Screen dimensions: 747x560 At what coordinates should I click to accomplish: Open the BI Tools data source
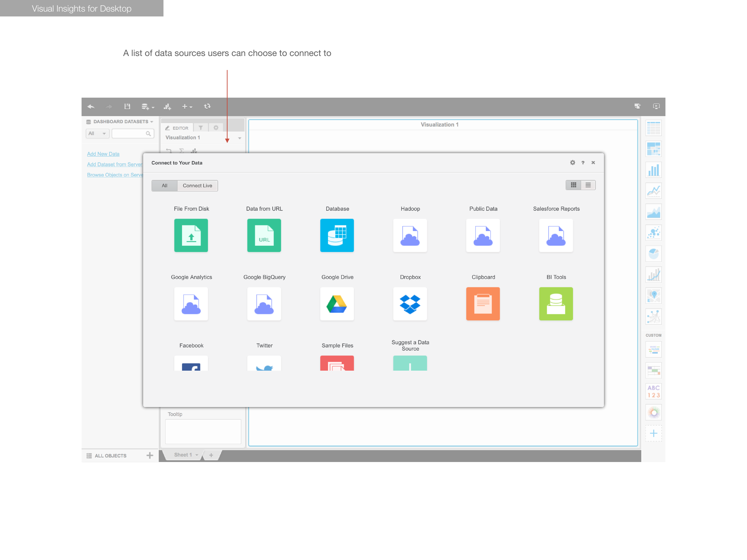[x=556, y=304]
